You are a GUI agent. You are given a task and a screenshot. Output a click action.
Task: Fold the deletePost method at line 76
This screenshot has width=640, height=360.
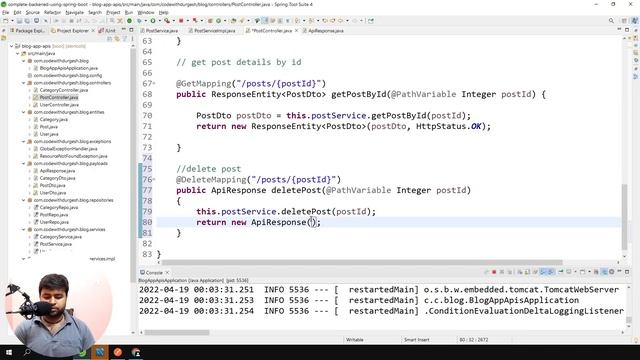tap(154, 180)
